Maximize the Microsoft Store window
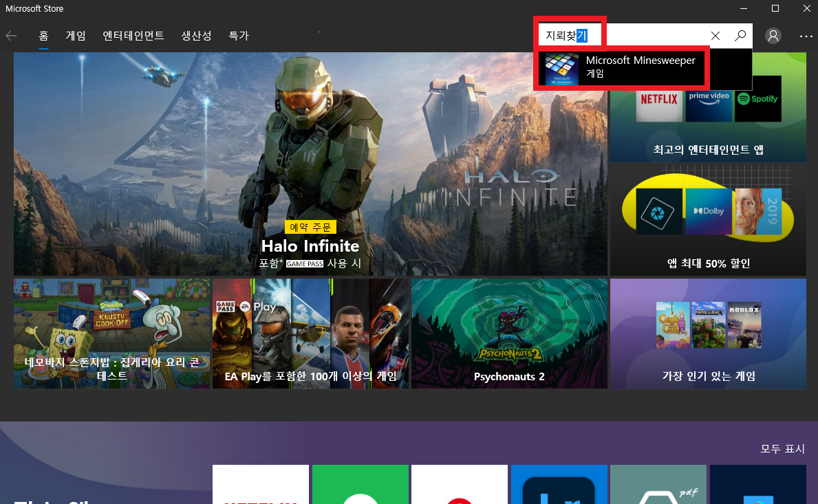 [775, 8]
